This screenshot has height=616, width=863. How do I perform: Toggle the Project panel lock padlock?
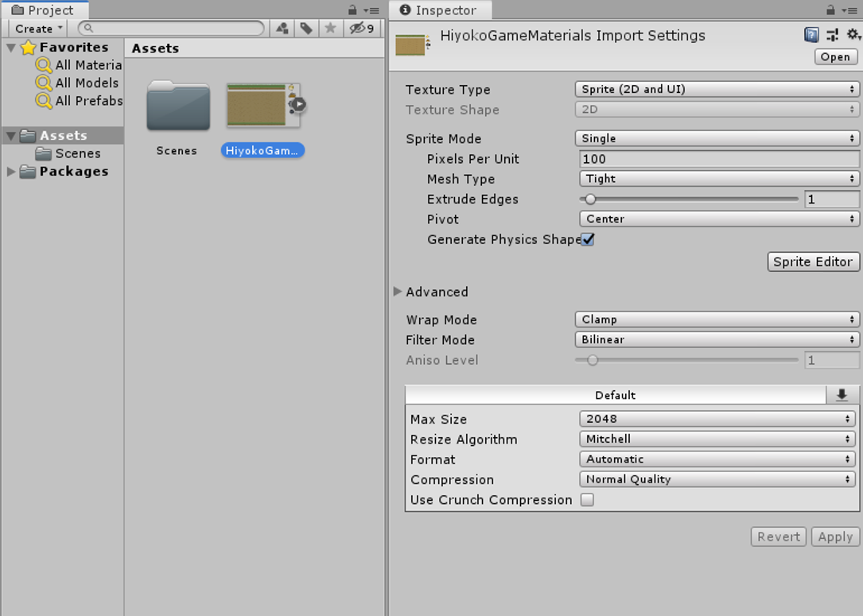click(x=352, y=10)
